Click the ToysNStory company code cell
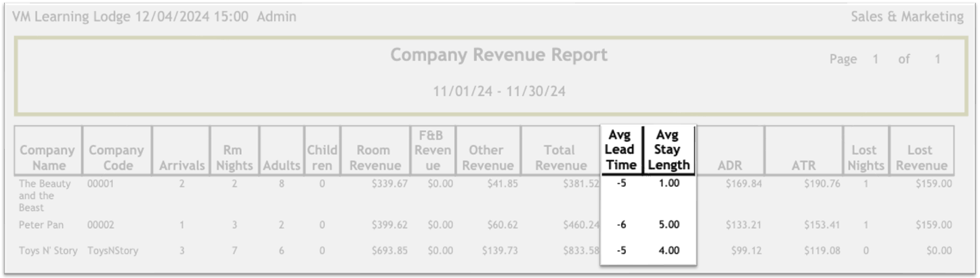This screenshot has height=278, width=980. pyautogui.click(x=112, y=251)
